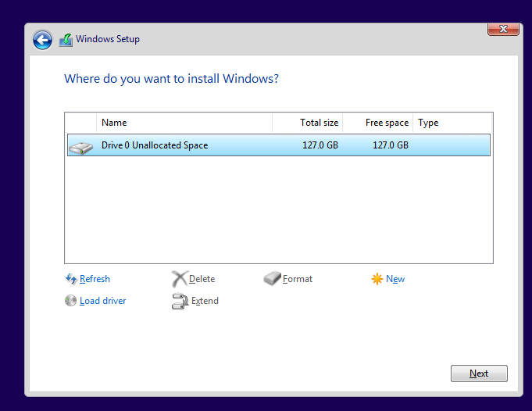Proceed with the Next button
Viewport: 532px width, 411px height.
point(479,373)
